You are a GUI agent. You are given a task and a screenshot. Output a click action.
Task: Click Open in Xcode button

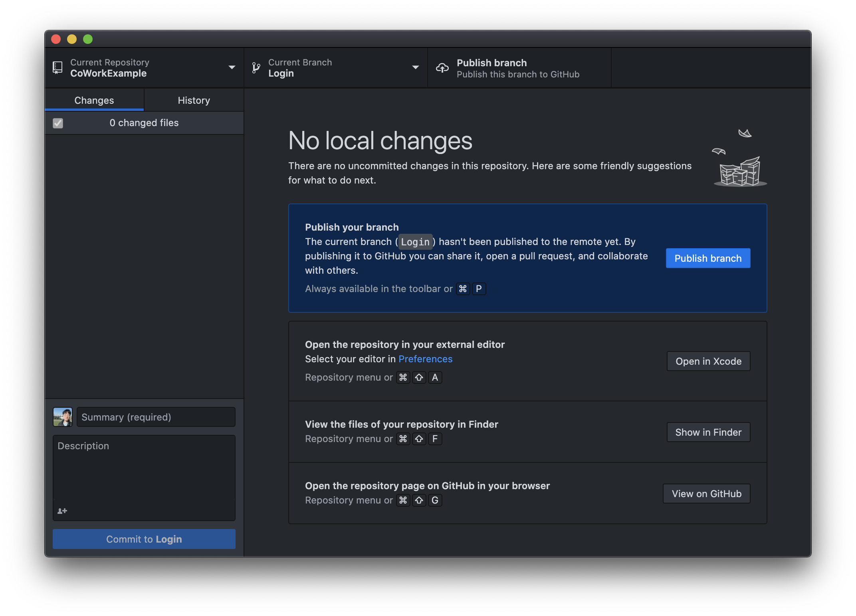(x=708, y=361)
